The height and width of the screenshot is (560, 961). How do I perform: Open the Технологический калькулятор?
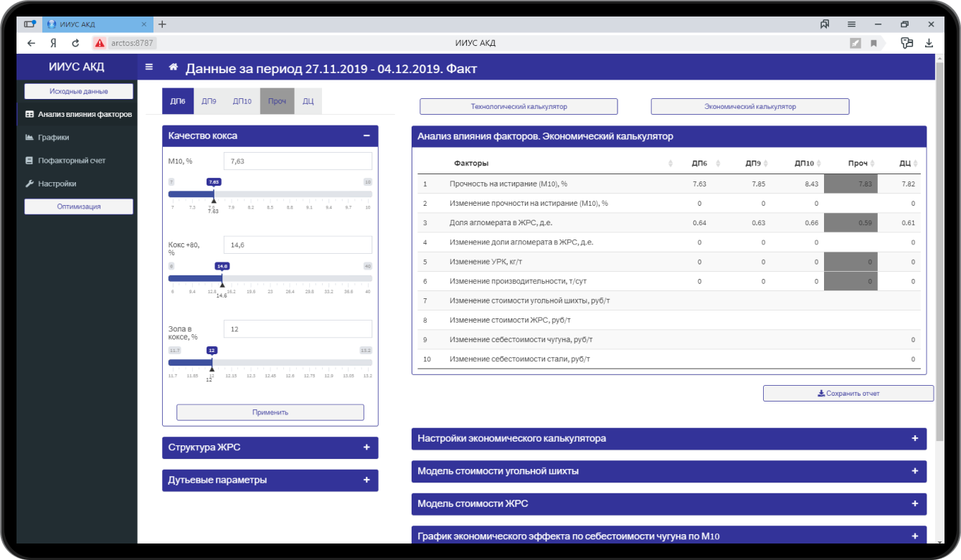pos(519,107)
